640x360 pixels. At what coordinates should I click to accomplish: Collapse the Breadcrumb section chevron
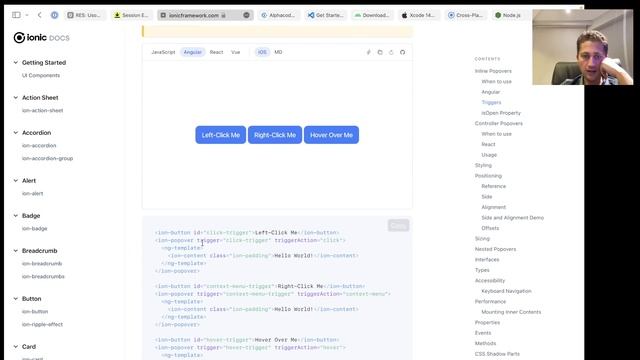[16, 251]
